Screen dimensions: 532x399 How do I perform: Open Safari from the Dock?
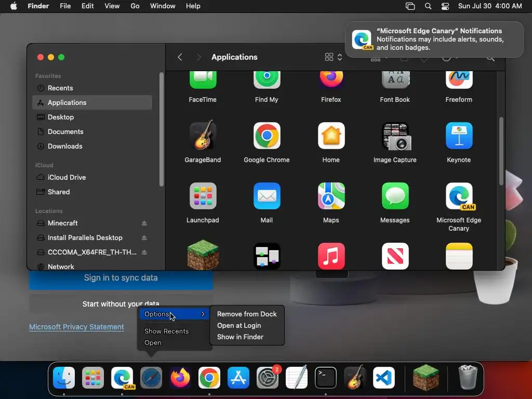point(151,377)
